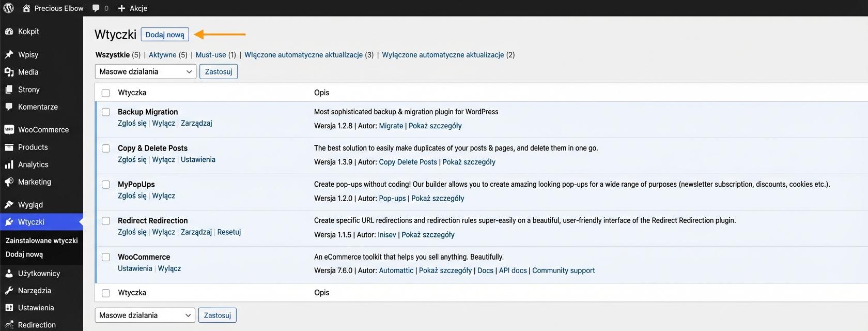Select the Backup Migration checkbox

(106, 112)
